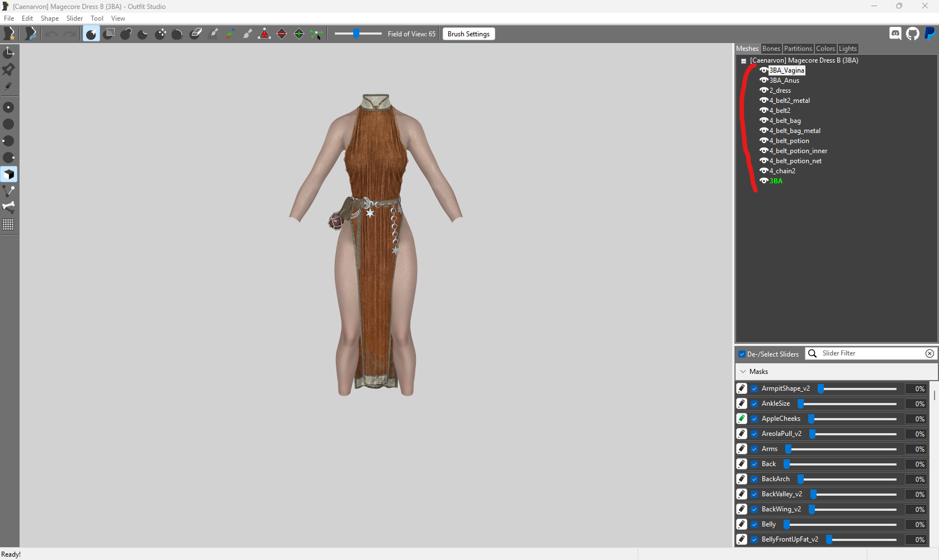Switch to the Lights tab
Screen dimensions: 939x560
click(847, 49)
